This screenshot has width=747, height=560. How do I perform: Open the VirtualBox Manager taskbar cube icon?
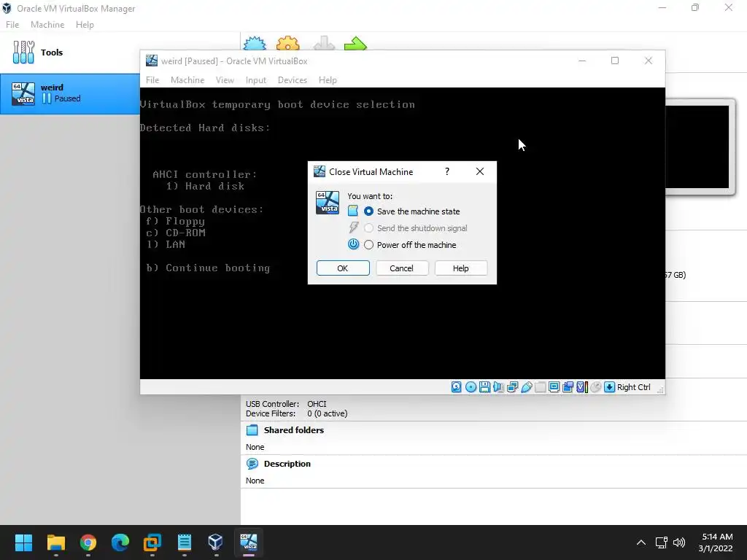pos(215,542)
